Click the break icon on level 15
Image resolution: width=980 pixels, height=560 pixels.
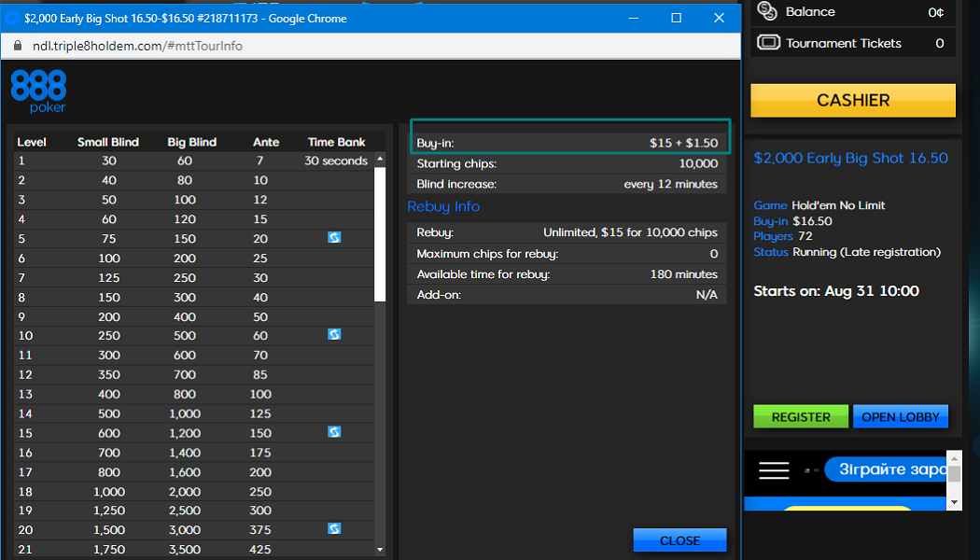(334, 432)
